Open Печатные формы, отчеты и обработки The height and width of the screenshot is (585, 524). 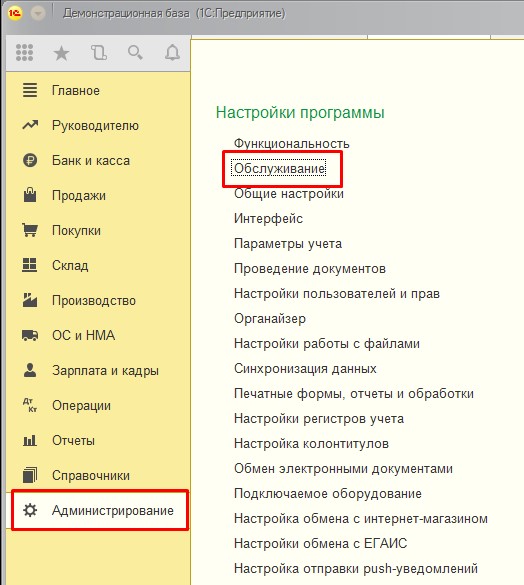[x=354, y=394]
